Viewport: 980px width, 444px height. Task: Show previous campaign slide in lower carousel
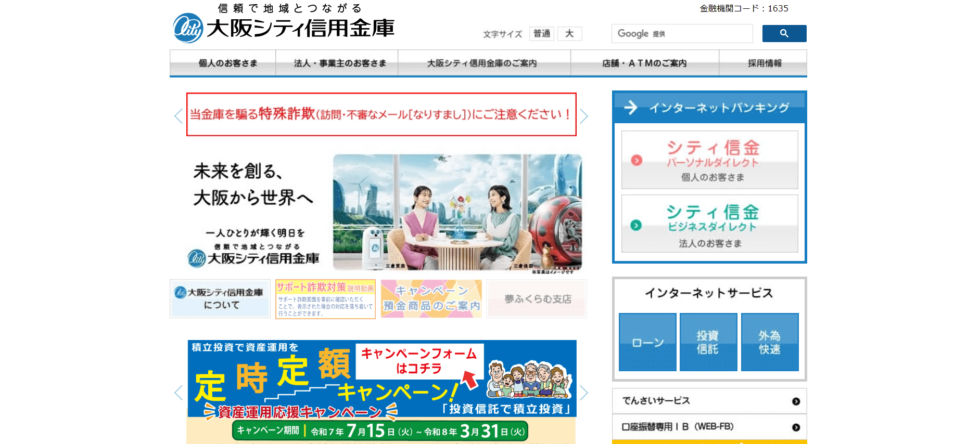178,392
